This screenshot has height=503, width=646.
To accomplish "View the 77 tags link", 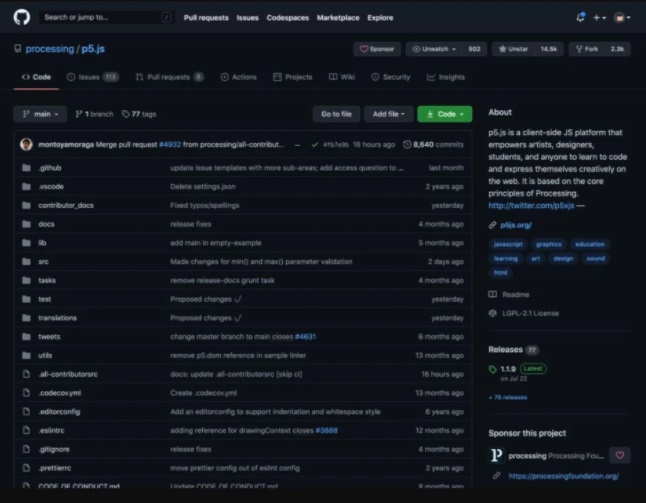I will 139,114.
